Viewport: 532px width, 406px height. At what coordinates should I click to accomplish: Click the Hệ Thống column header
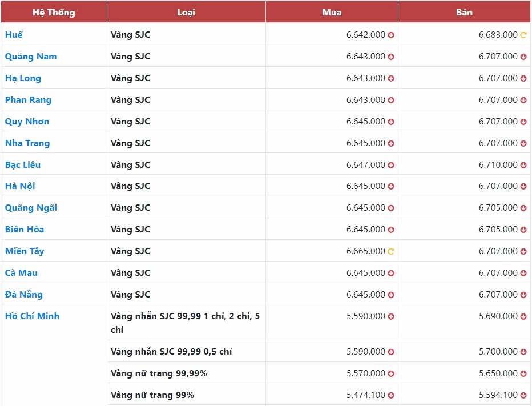pos(54,12)
